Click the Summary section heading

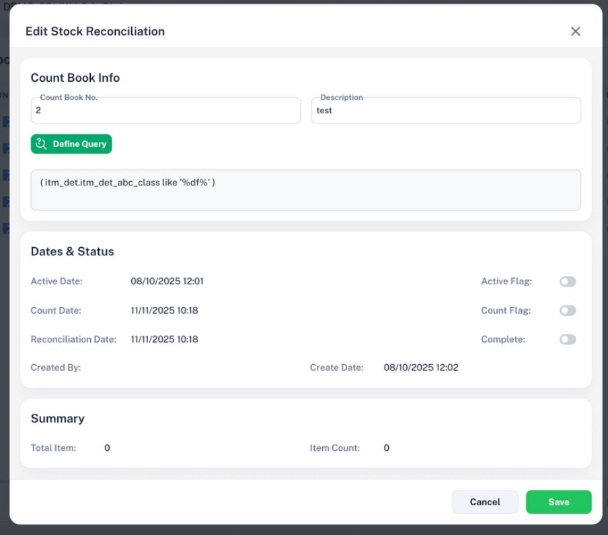57,418
